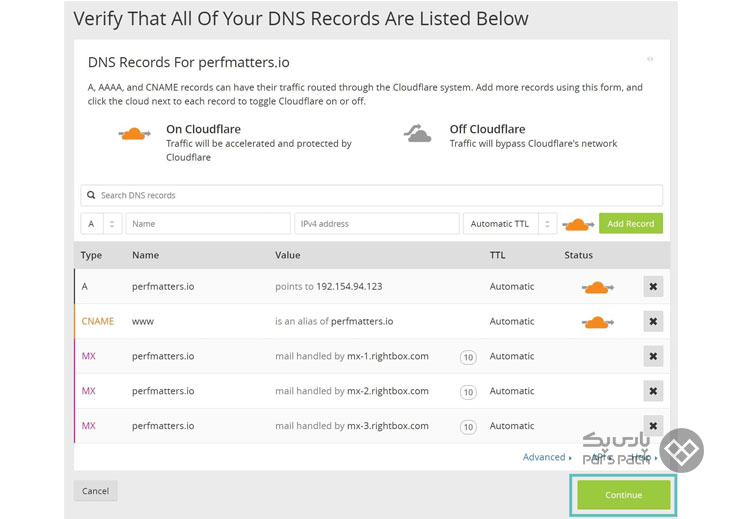Image resolution: width=750 pixels, height=519 pixels.
Task: Click 'mx-2.rightbox.com' value text
Action: tap(388, 391)
